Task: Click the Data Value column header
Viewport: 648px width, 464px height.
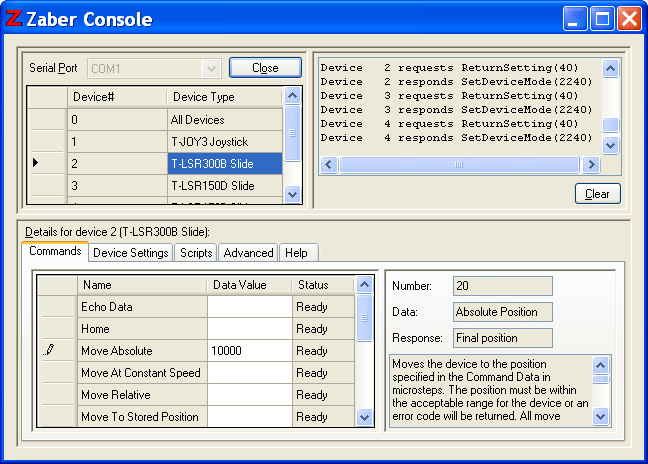Action: (250, 285)
